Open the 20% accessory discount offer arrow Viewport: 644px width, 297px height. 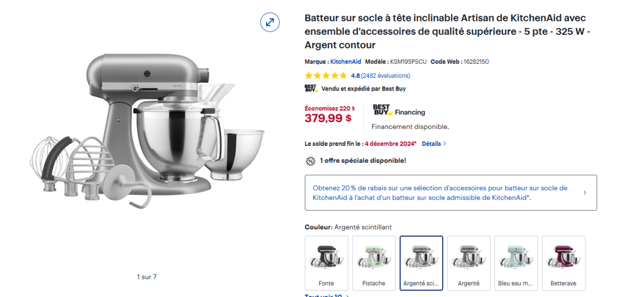585,192
